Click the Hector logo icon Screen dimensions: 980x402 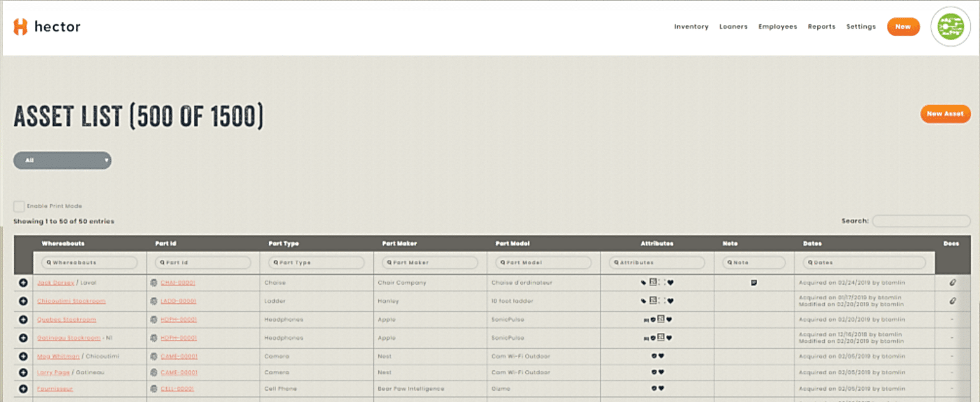21,27
